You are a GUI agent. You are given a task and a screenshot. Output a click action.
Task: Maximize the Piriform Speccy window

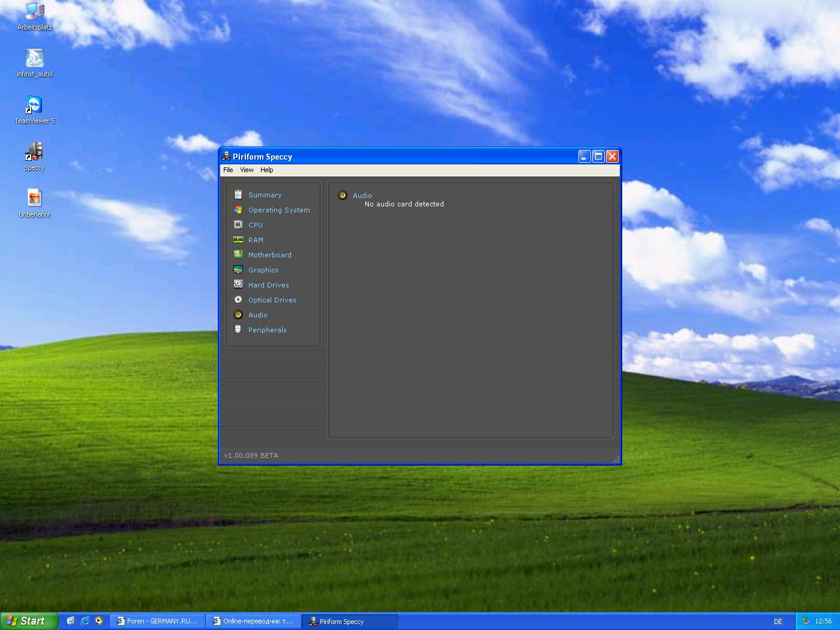coord(598,157)
